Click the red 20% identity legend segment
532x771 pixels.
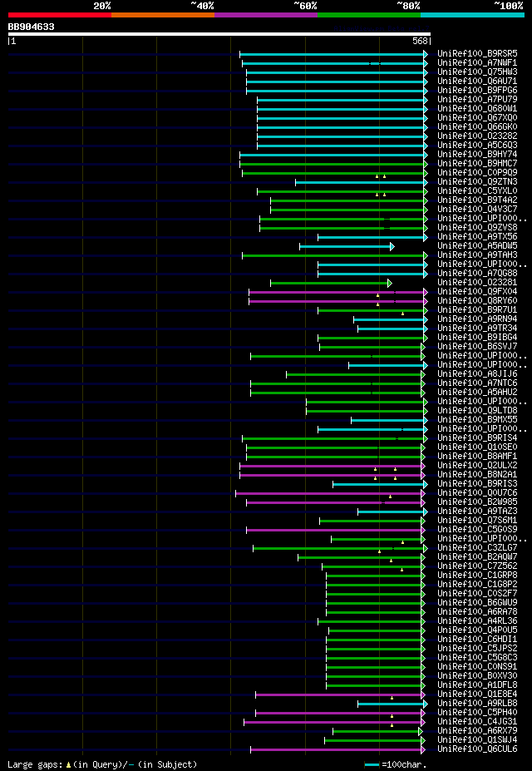[x=60, y=15]
